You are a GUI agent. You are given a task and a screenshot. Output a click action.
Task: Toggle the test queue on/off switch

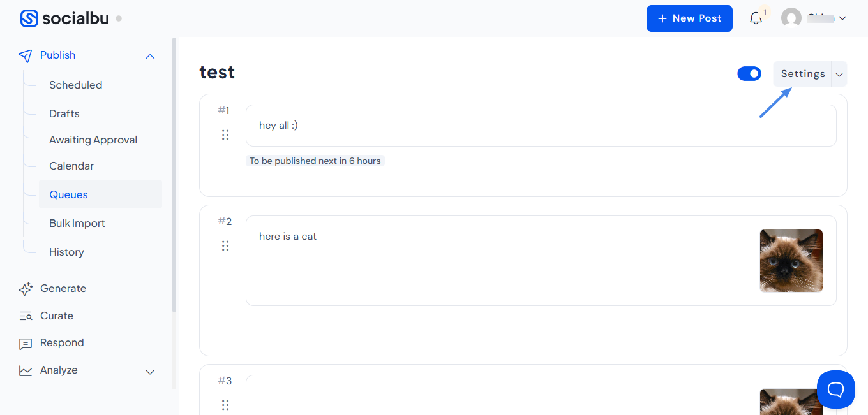coord(749,74)
